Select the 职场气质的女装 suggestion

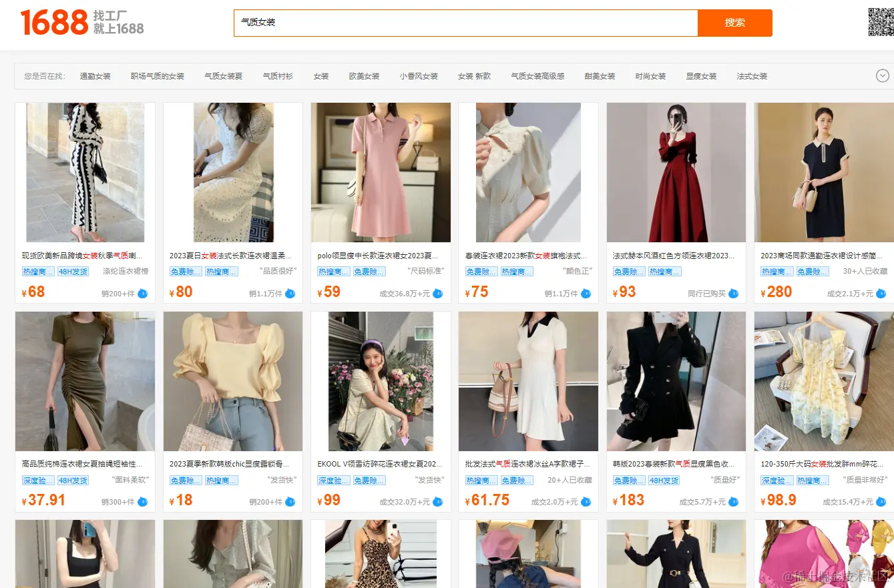158,76
